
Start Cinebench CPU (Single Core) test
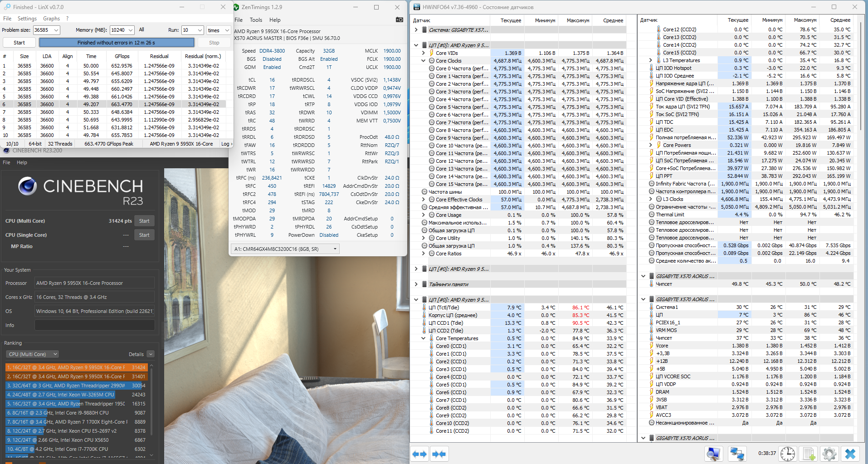click(x=144, y=235)
